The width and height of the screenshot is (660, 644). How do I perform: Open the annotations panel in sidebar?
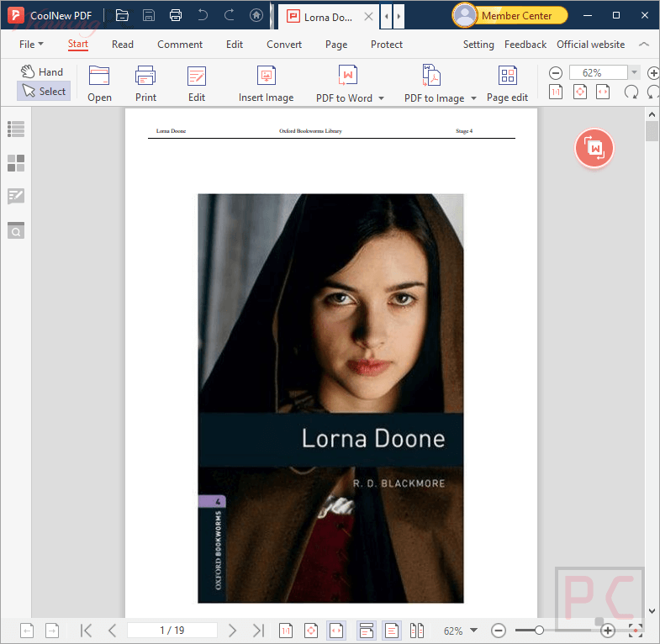point(16,196)
